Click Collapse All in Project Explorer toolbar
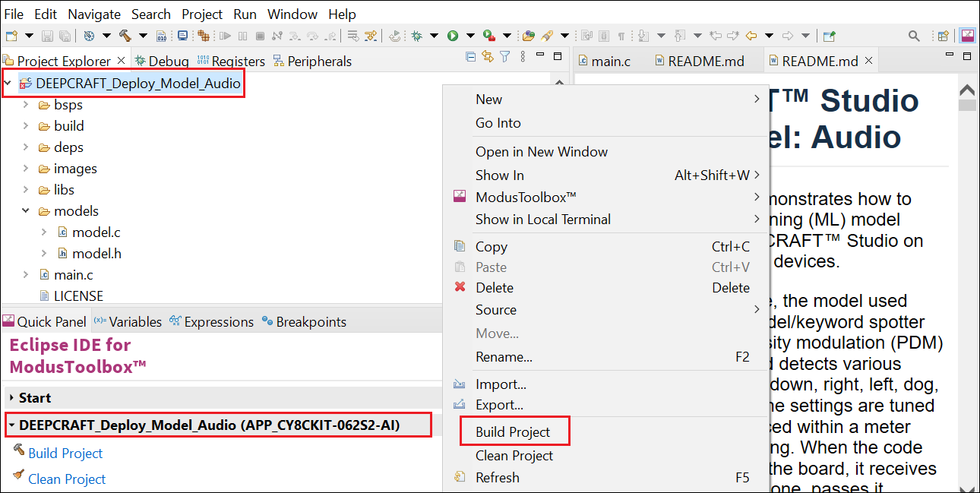 point(471,57)
